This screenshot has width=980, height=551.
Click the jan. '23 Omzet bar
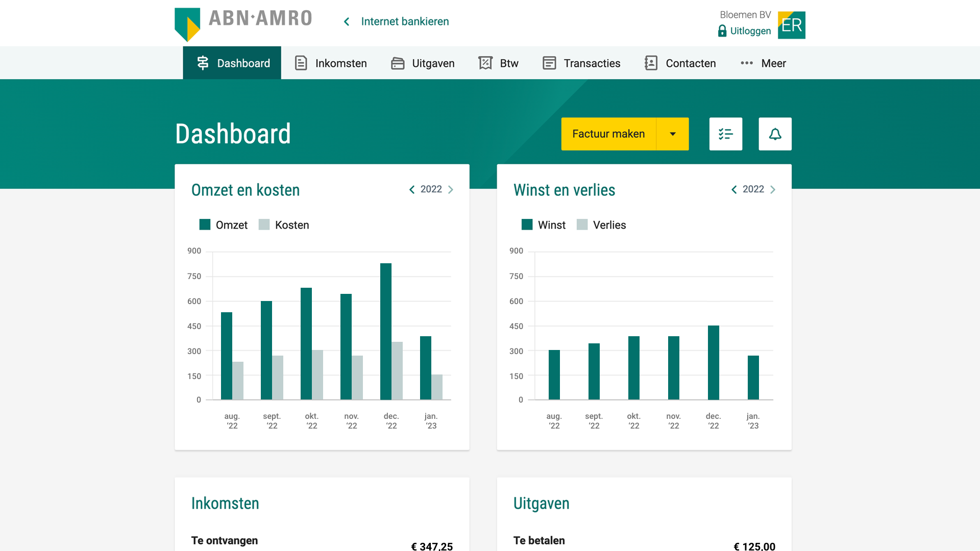click(426, 368)
